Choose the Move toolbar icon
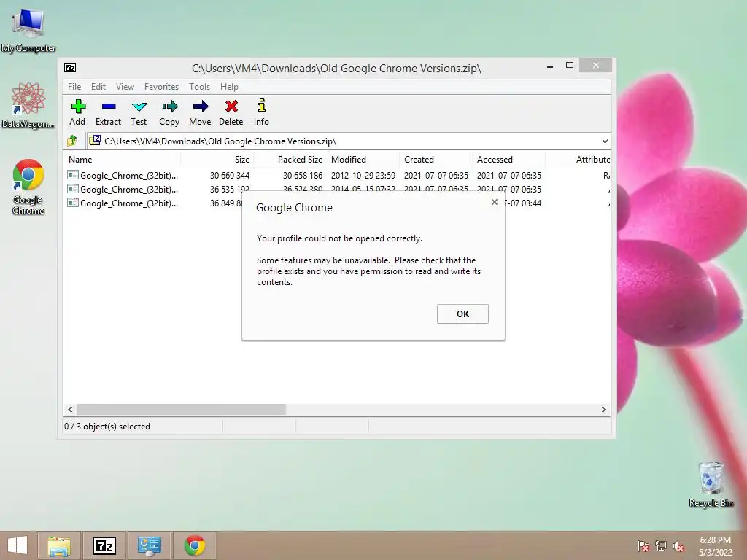Viewport: 747px width, 560px height. pos(200,112)
